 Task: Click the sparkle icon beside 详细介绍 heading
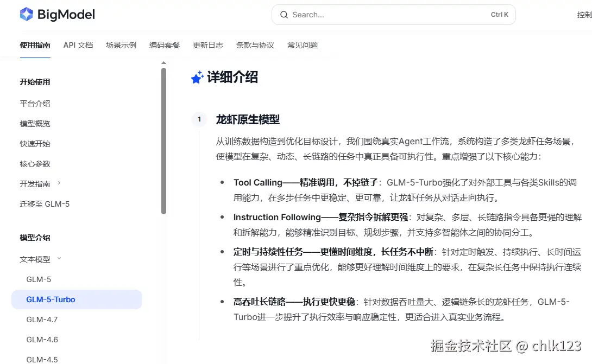click(x=197, y=76)
